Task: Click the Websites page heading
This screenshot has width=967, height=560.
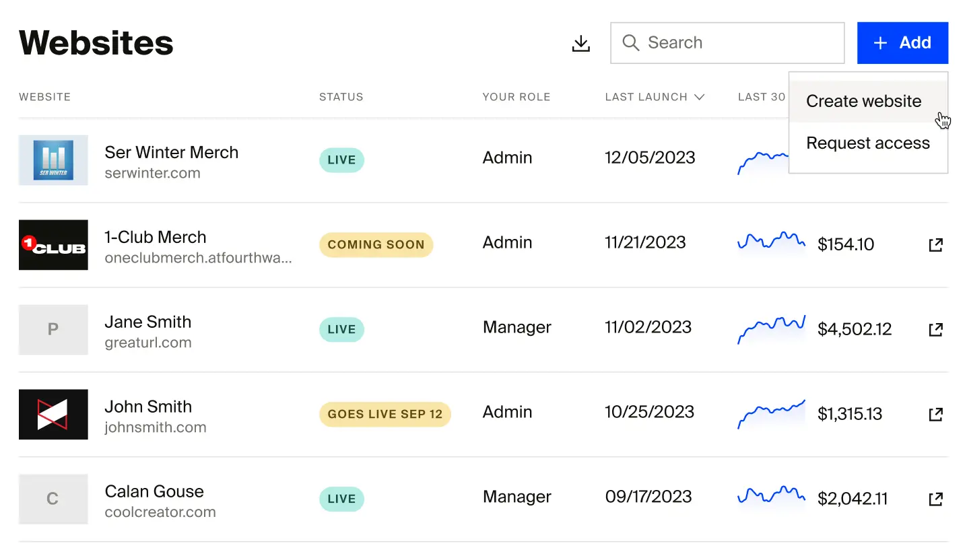Action: 96,42
